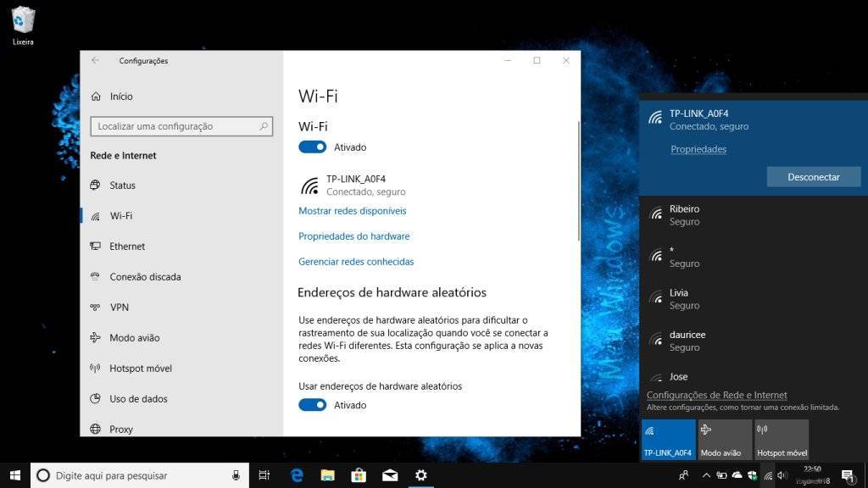Viewport: 868px width, 488px height.
Task: Click the Desconectar button
Action: pos(813,177)
